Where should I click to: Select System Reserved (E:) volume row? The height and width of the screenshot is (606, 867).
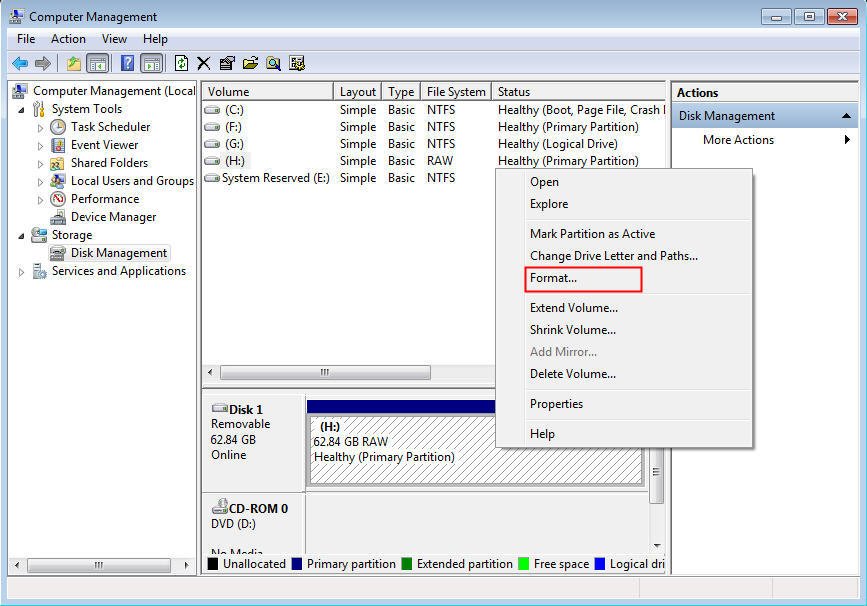pyautogui.click(x=348, y=178)
